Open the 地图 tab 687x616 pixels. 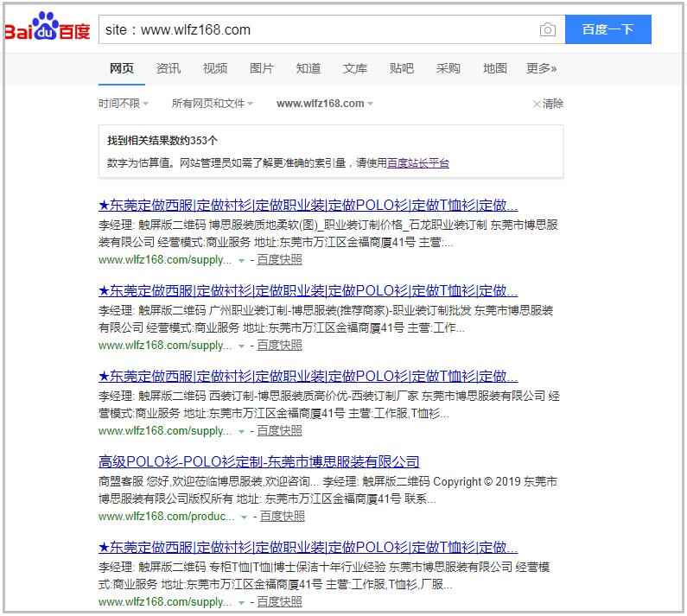point(494,68)
